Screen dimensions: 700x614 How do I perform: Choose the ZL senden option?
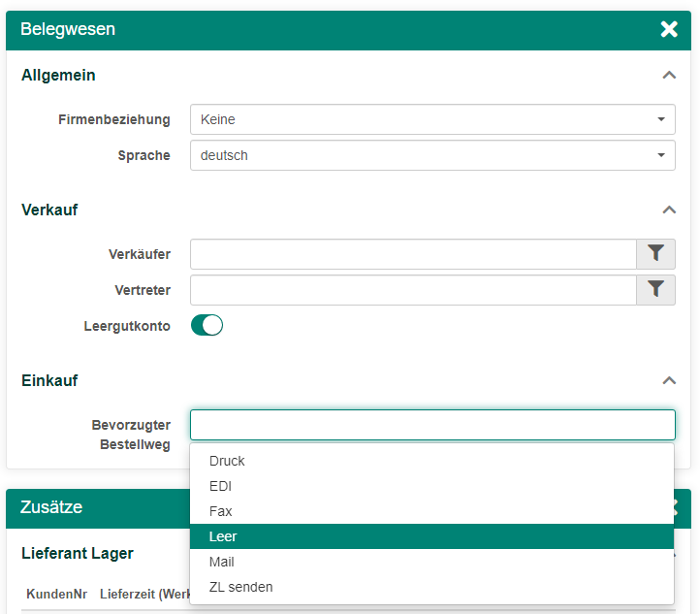pos(241,587)
